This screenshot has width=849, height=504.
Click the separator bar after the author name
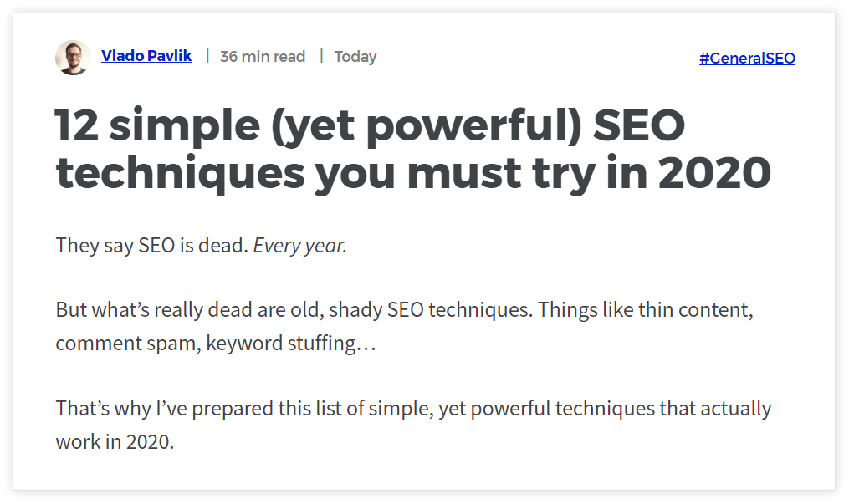click(207, 56)
